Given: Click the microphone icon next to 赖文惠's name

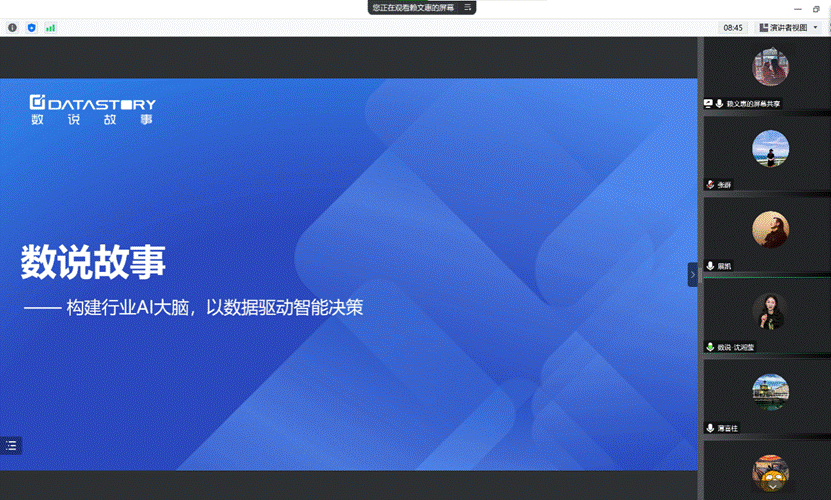Looking at the screenshot, I should click(x=720, y=103).
